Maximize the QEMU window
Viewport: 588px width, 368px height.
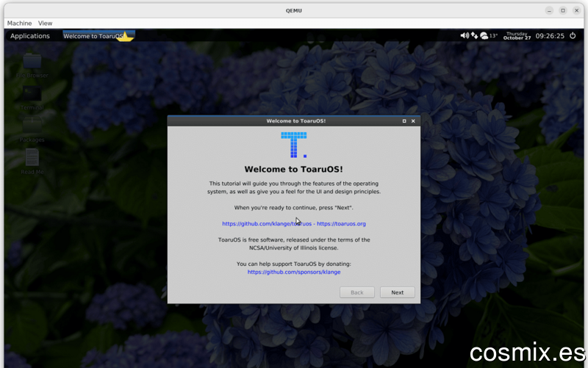563,10
